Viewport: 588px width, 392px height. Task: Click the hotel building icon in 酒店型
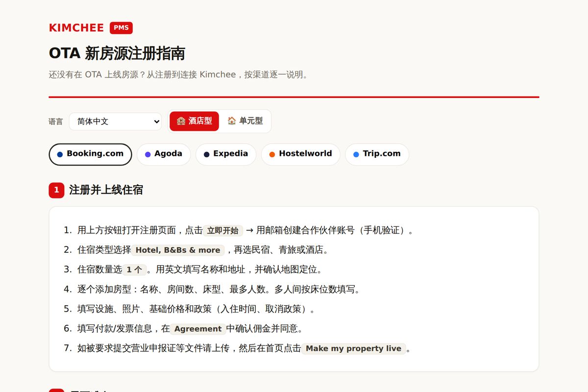coord(181,121)
